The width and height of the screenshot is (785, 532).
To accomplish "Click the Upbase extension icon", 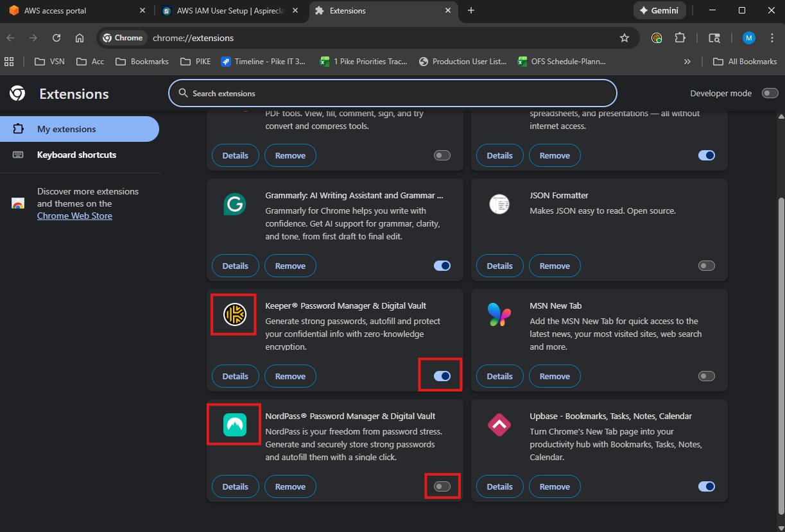I will tap(499, 425).
